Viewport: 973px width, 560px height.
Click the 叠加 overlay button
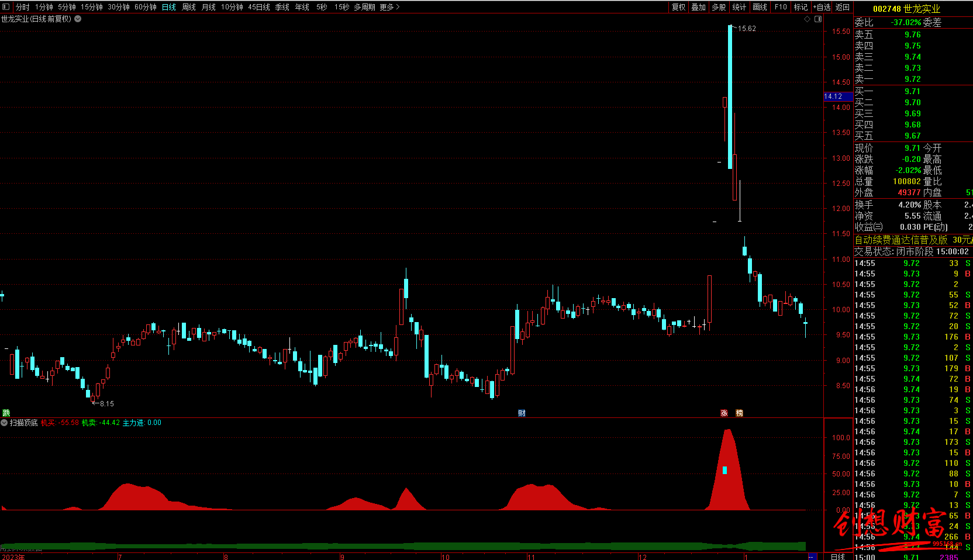(x=699, y=7)
